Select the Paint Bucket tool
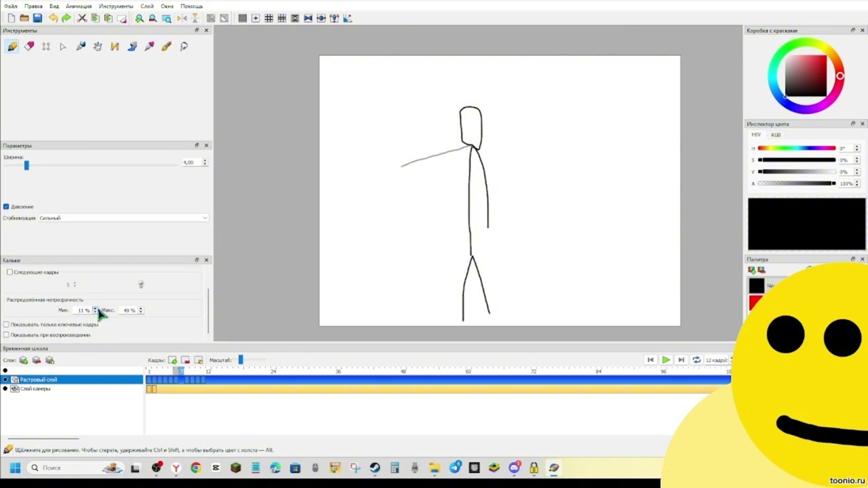This screenshot has width=868, height=488. click(x=132, y=46)
